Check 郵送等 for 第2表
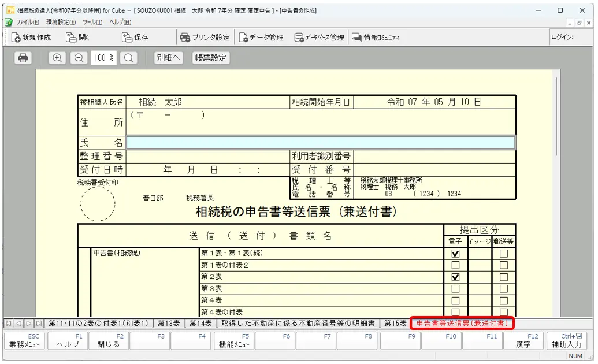Image resolution: width=598 pixels, height=364 pixels. click(x=504, y=277)
